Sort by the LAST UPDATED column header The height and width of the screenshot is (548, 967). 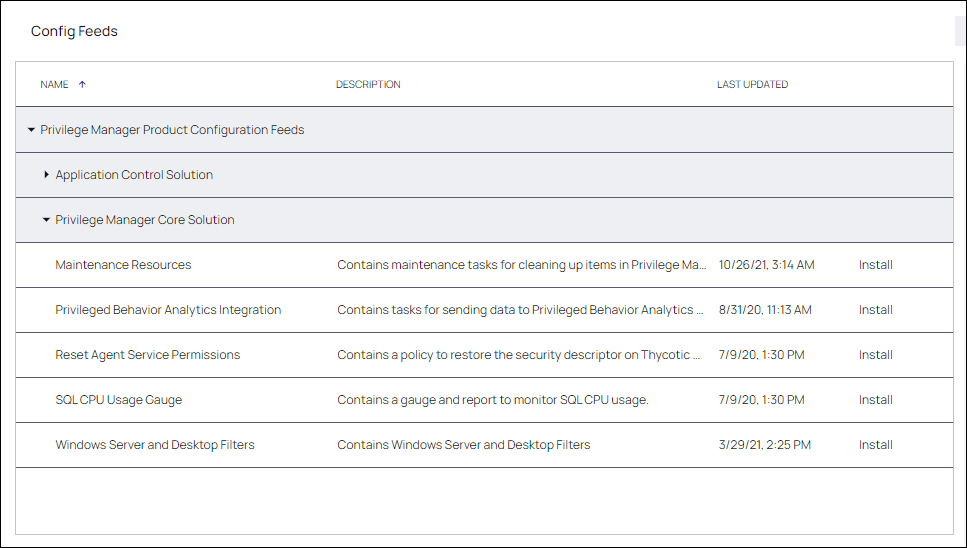(x=752, y=84)
